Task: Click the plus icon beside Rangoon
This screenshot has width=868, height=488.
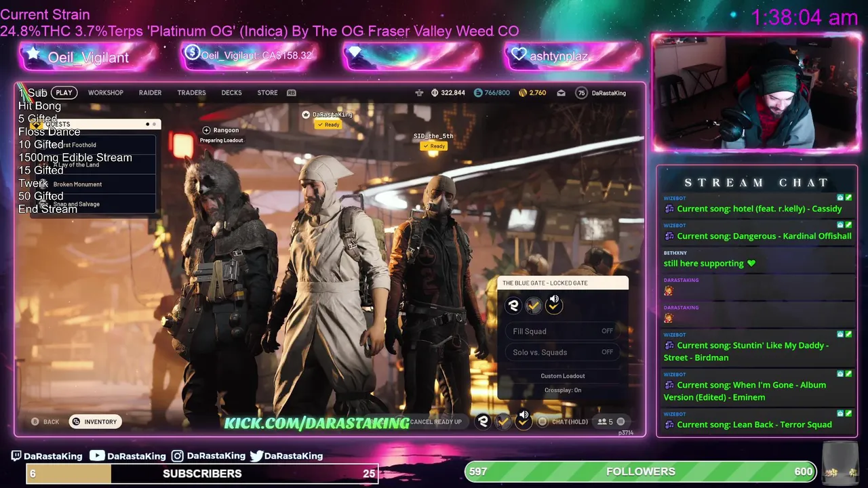Action: (206, 130)
